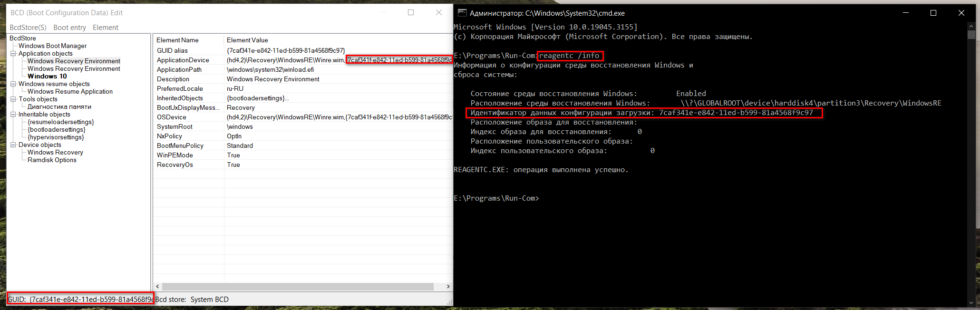Screen dimensions: 980x310
Task: Select the ApplicationDevice element row
Action: click(303, 60)
